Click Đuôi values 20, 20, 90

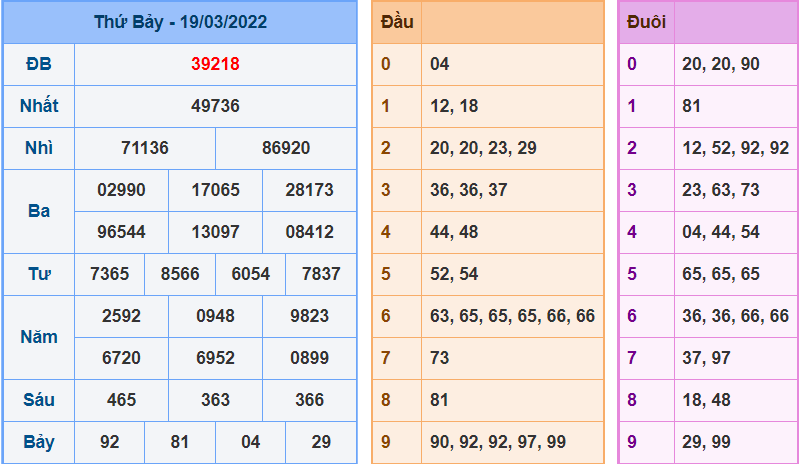[721, 64]
